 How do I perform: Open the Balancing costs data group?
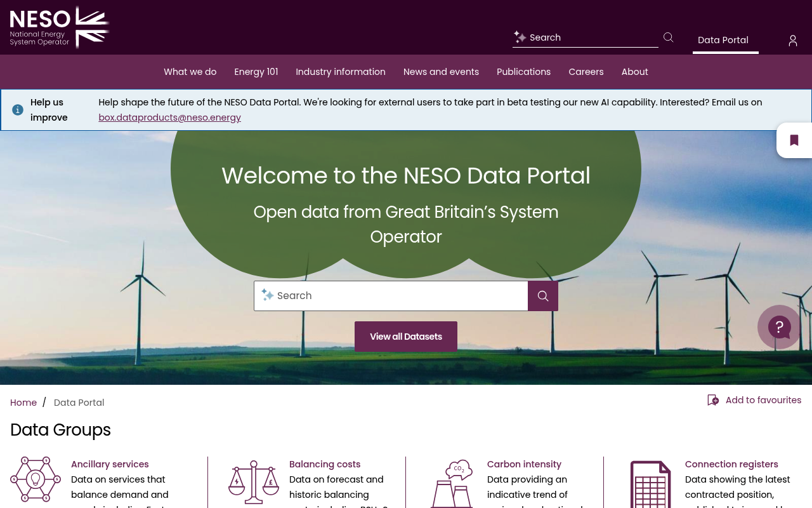pyautogui.click(x=325, y=464)
